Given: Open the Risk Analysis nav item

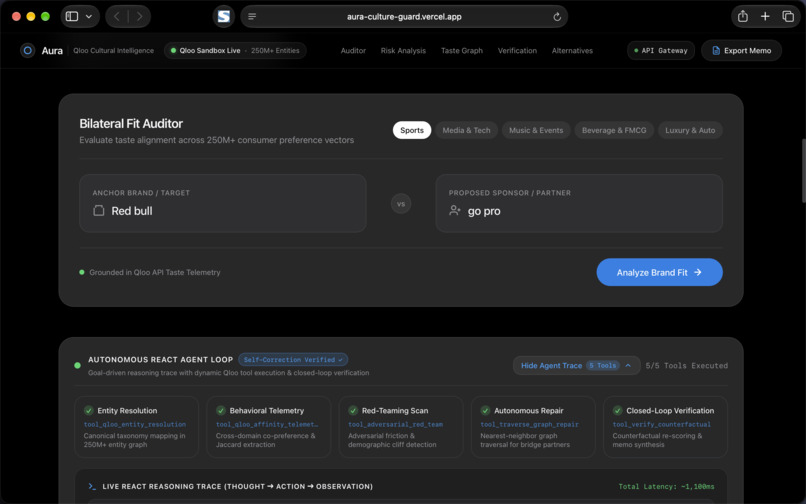Looking at the screenshot, I should (403, 50).
